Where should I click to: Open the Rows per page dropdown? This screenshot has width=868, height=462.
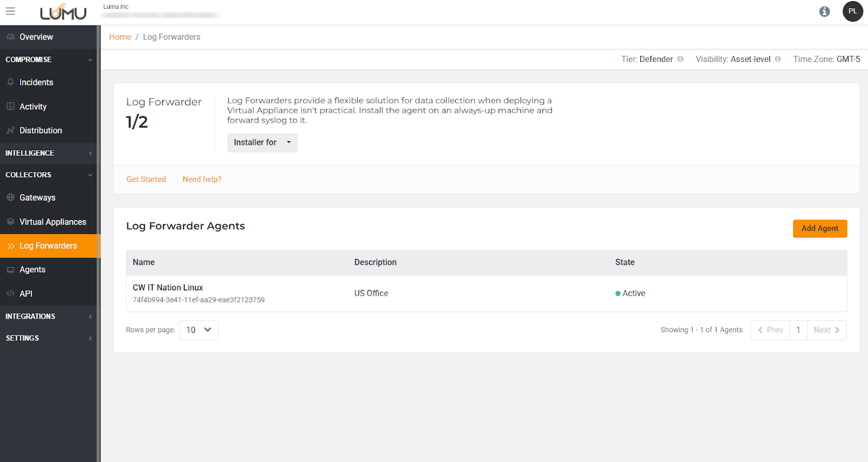(199, 330)
